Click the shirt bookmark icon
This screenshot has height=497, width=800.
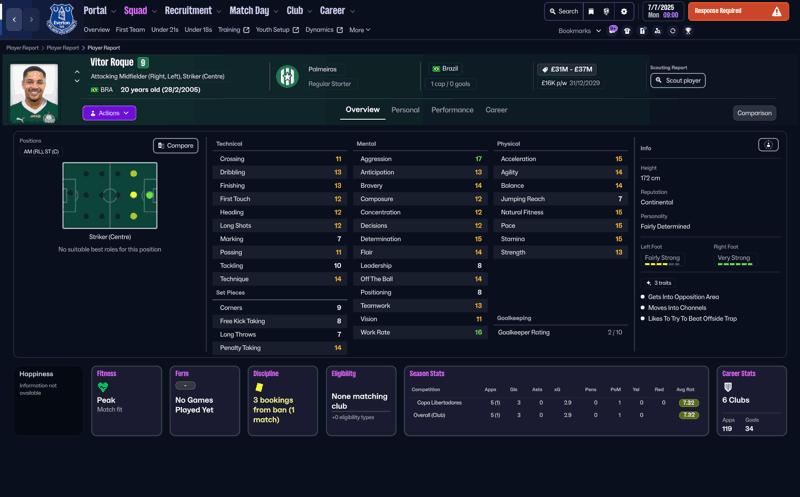point(627,31)
